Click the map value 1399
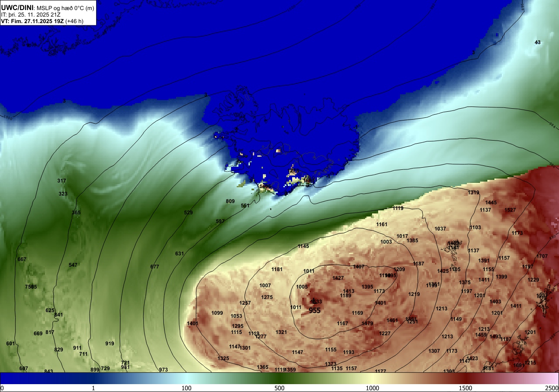559x392 pixels. 501,277
